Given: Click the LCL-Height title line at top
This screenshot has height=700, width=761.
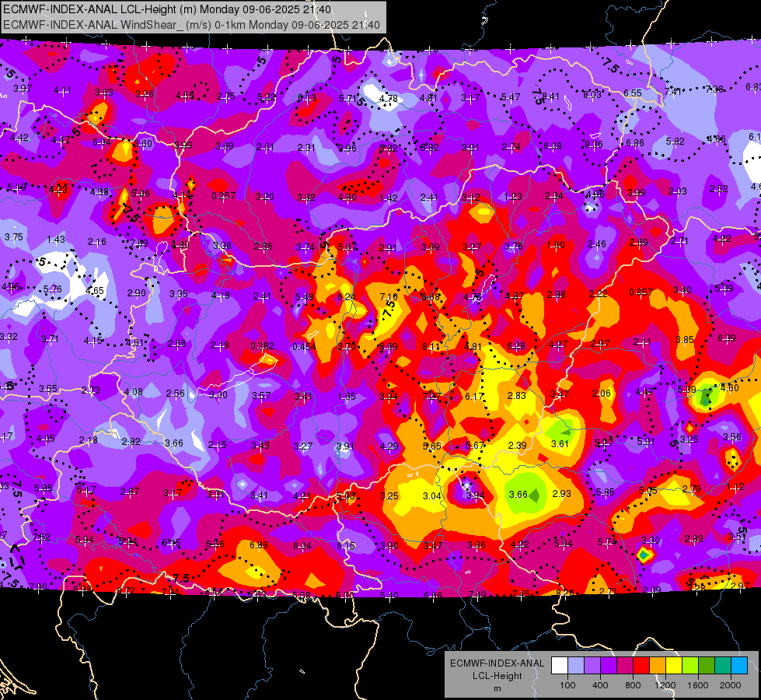Looking at the screenshot, I should pyautogui.click(x=167, y=9).
